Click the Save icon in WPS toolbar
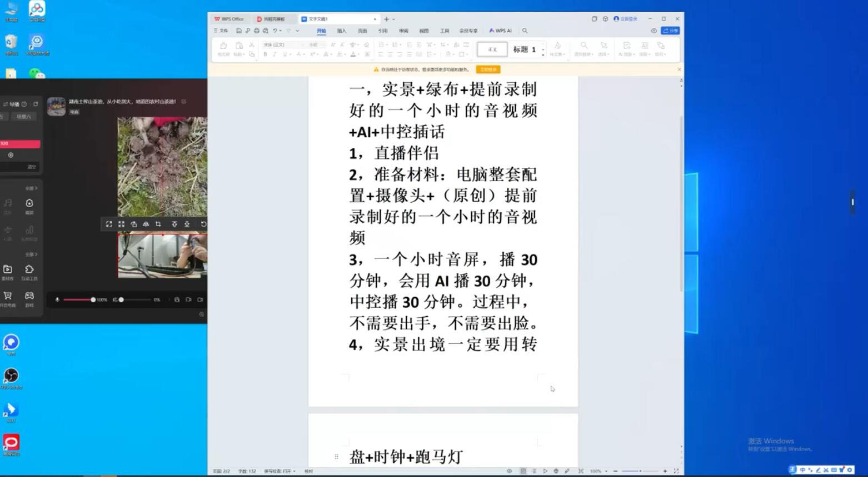 coord(239,31)
